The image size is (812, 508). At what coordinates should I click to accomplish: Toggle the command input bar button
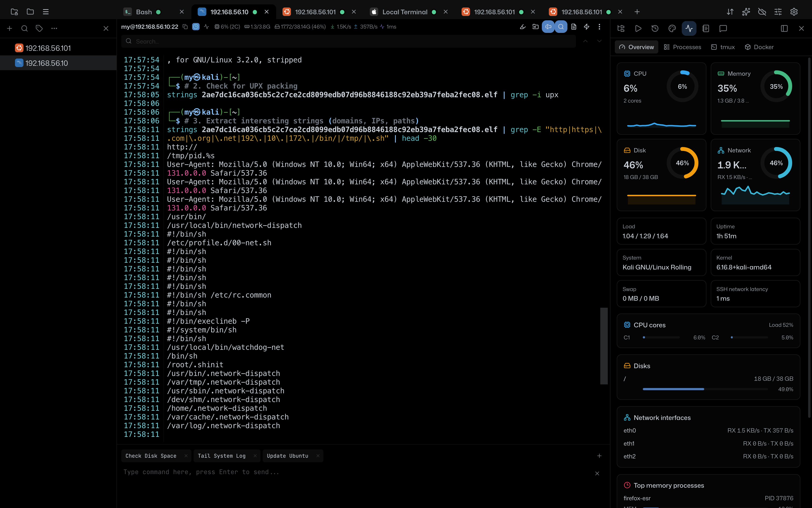pos(548,27)
